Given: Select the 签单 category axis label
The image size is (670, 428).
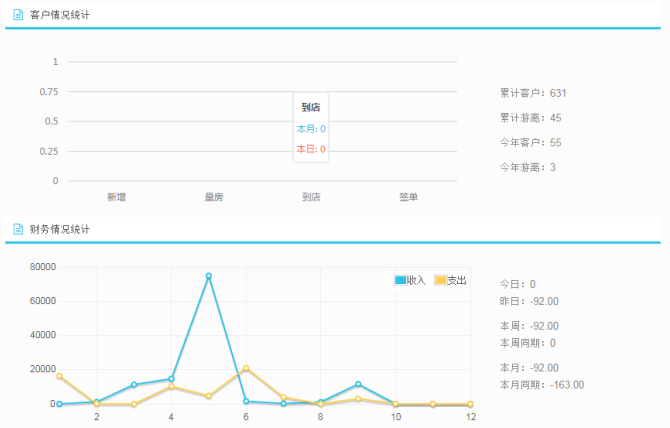Looking at the screenshot, I should point(408,197).
